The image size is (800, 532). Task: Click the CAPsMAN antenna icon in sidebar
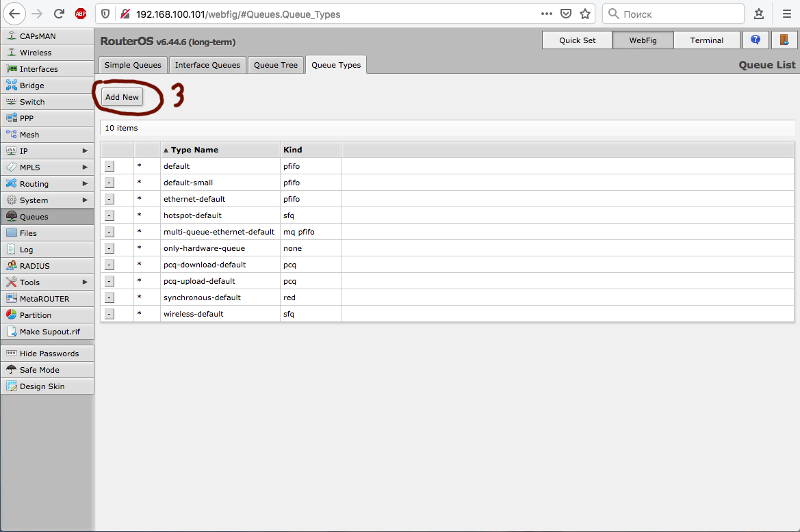[11, 36]
